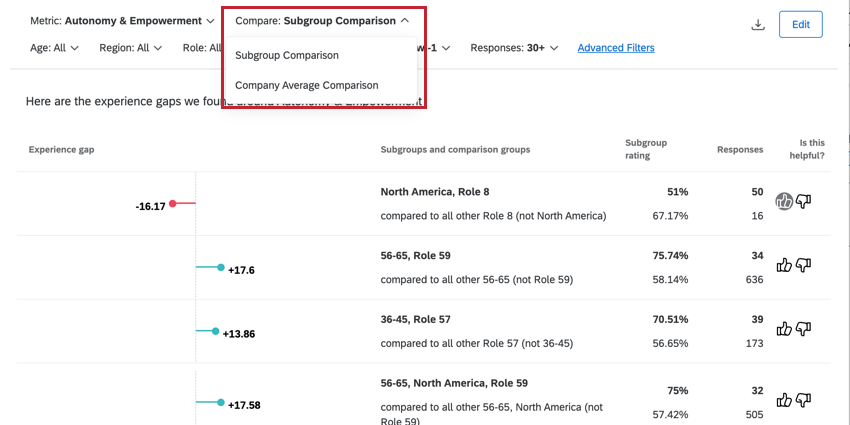Thumbs down the 56-65, Role 59 insight

(803, 265)
